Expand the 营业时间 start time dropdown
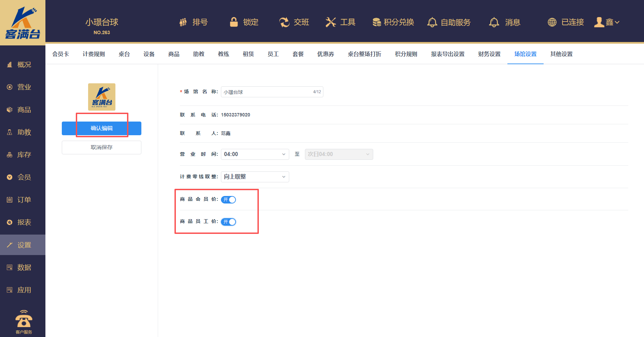 click(255, 154)
